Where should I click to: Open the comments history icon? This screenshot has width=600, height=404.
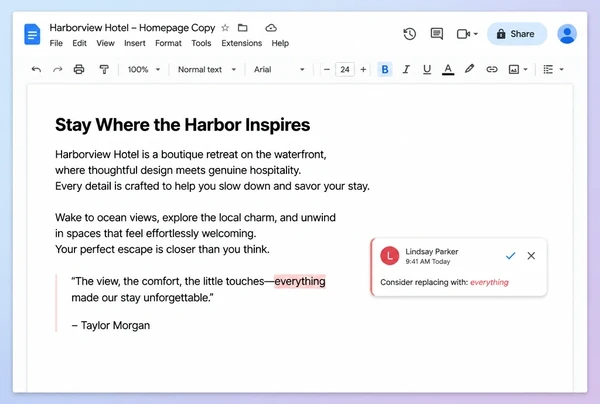(437, 34)
